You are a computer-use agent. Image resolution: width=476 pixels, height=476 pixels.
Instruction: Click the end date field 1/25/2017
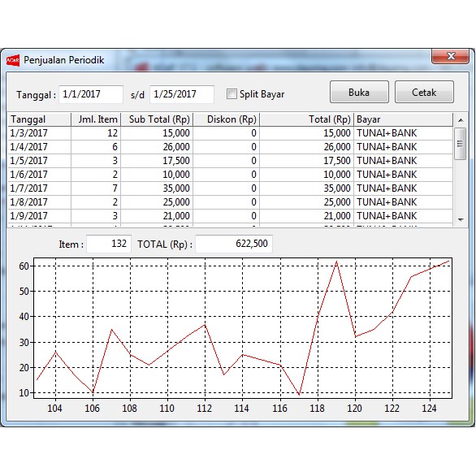point(182,94)
